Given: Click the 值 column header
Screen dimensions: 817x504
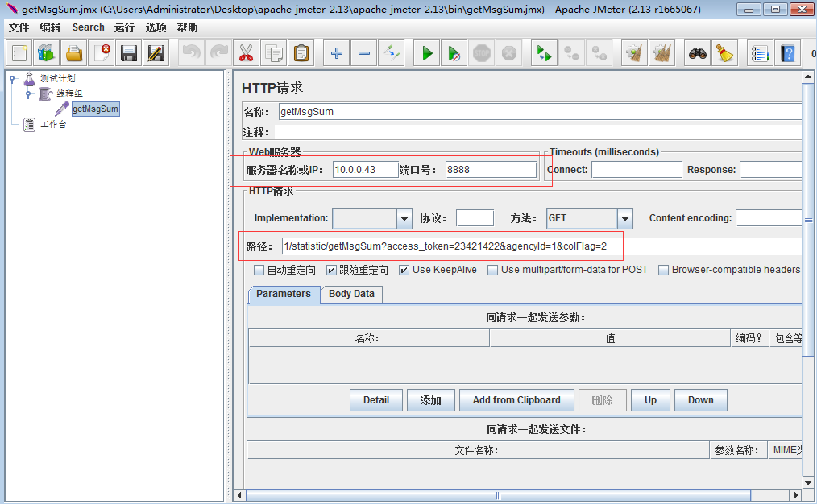Looking at the screenshot, I should 610,338.
